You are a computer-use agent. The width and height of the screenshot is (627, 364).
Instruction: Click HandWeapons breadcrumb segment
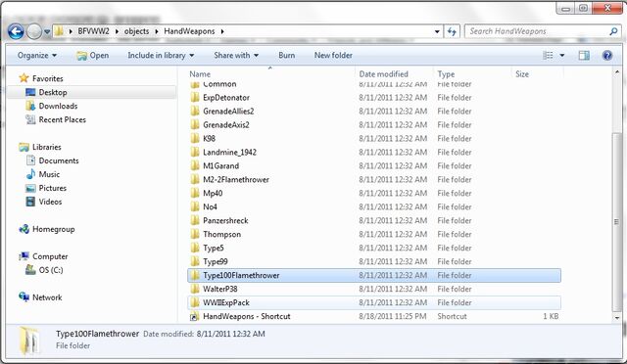(189, 31)
